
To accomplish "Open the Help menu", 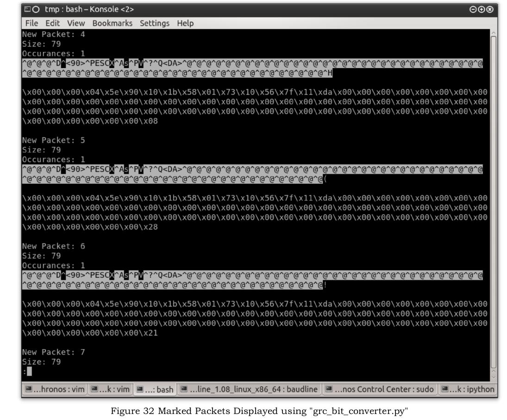I will tap(185, 23).
